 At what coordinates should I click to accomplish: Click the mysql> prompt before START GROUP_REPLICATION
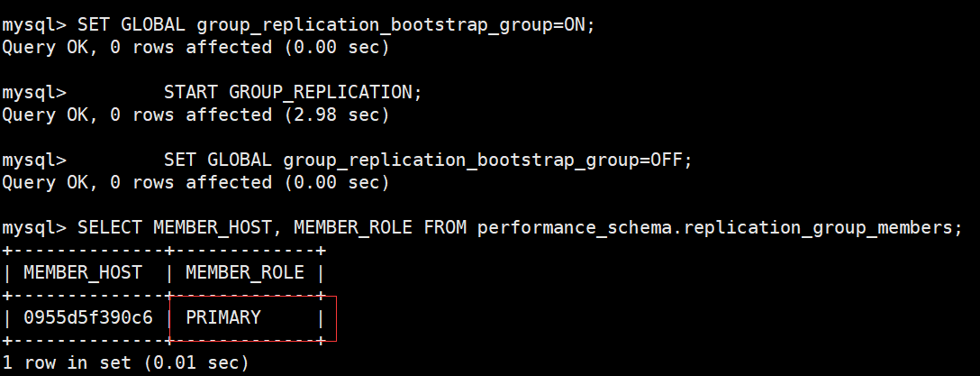[x=34, y=93]
